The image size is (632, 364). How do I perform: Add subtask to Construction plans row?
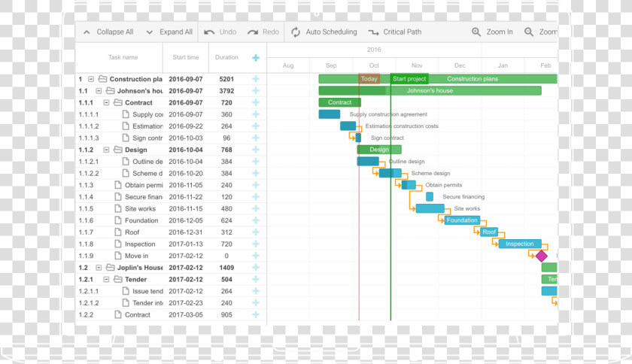256,79
